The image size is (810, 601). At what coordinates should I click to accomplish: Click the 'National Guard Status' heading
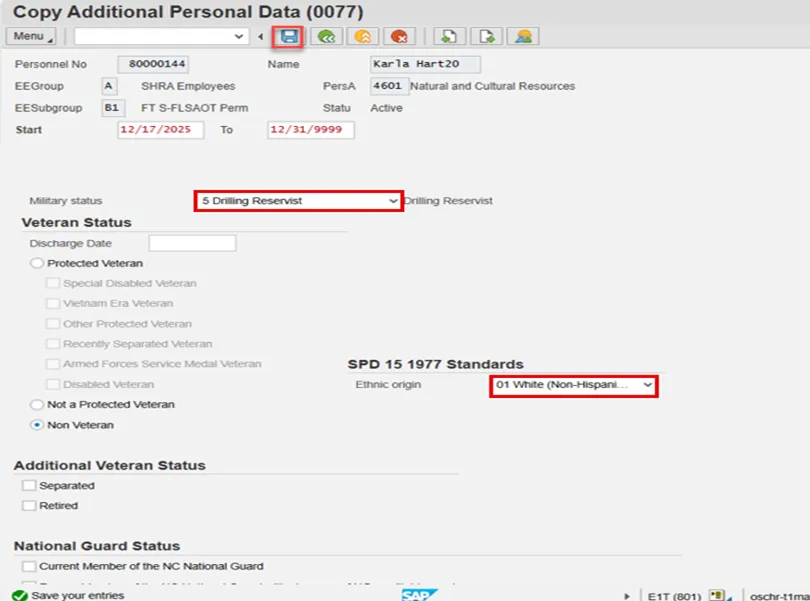coord(97,546)
